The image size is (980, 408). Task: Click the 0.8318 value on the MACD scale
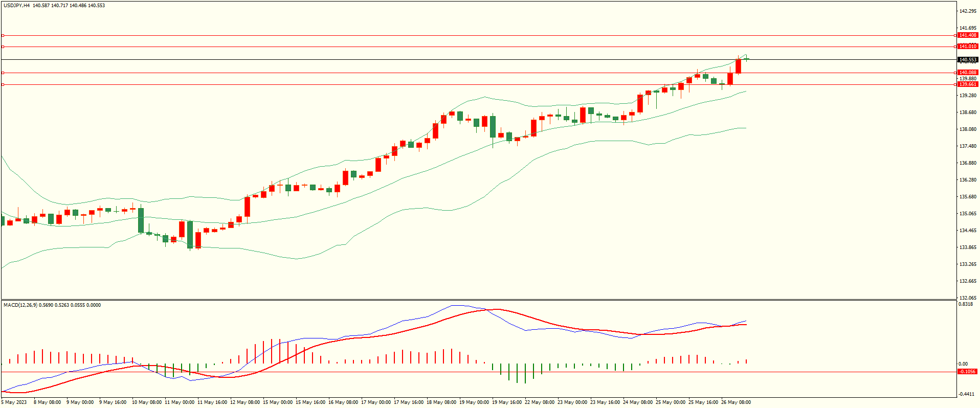[x=966, y=304]
